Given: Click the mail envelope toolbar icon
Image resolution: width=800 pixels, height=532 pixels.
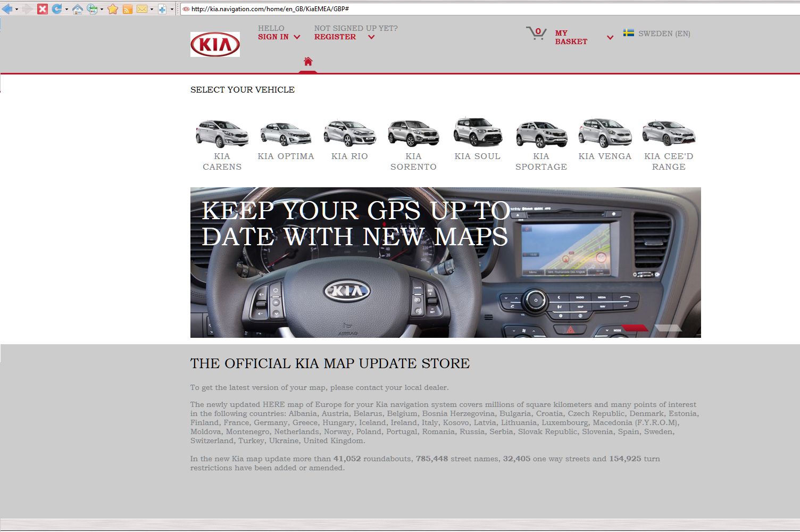Looking at the screenshot, I should pyautogui.click(x=142, y=9).
